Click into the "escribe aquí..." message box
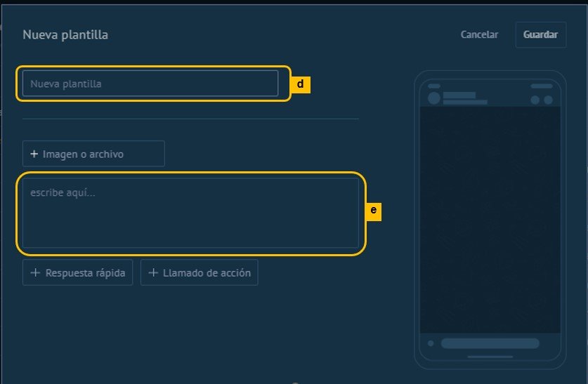 click(190, 213)
